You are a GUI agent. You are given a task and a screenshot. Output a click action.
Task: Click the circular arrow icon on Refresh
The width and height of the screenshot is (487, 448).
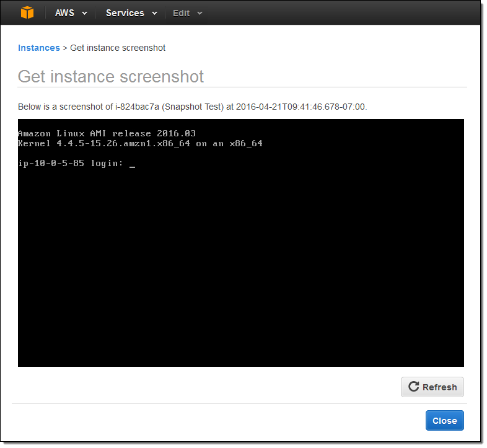413,387
